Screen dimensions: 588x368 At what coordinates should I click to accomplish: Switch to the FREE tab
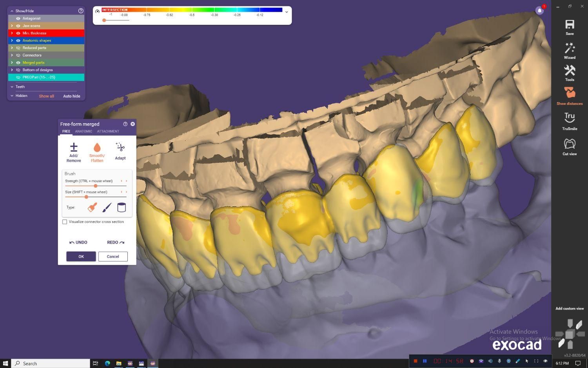pos(66,131)
